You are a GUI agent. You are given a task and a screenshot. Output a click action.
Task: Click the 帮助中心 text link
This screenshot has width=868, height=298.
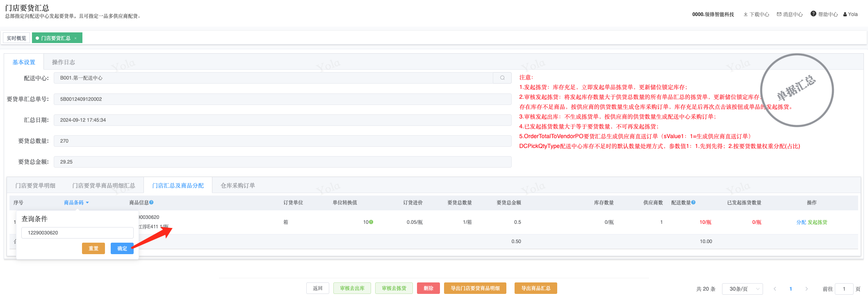(x=828, y=14)
